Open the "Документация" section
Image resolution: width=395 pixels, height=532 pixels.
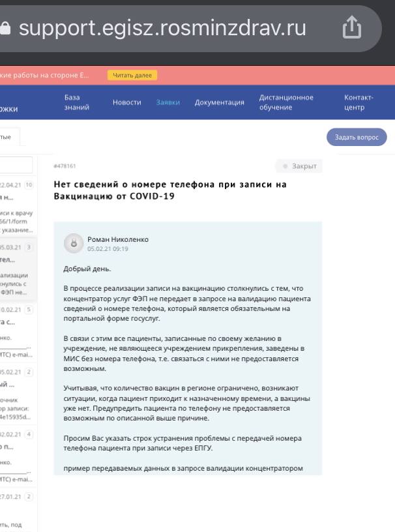pos(219,102)
